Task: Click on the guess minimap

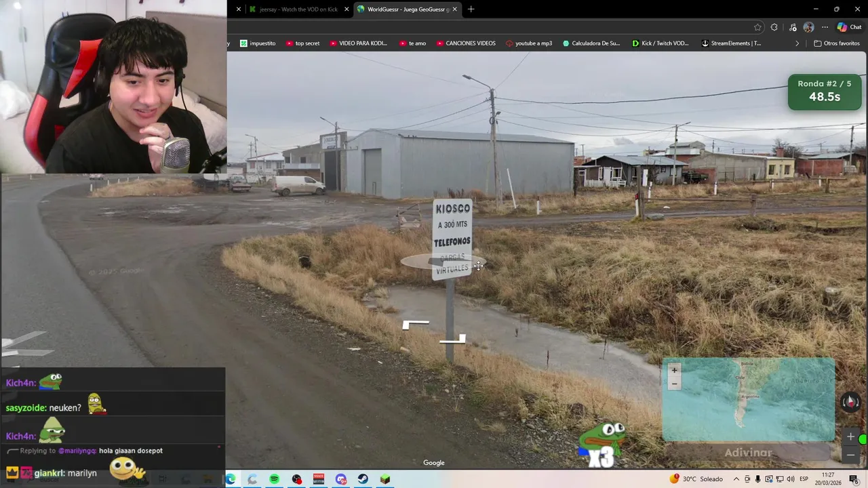Action: [748, 400]
